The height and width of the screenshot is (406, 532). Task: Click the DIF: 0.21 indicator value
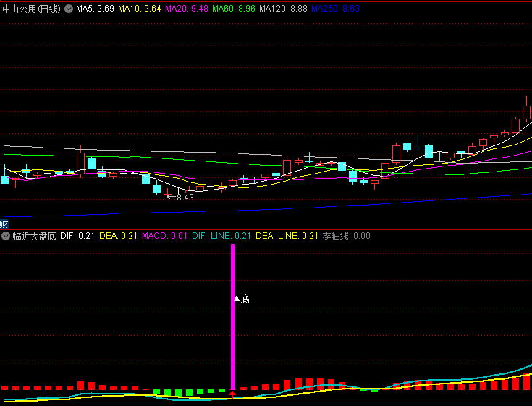(77, 236)
